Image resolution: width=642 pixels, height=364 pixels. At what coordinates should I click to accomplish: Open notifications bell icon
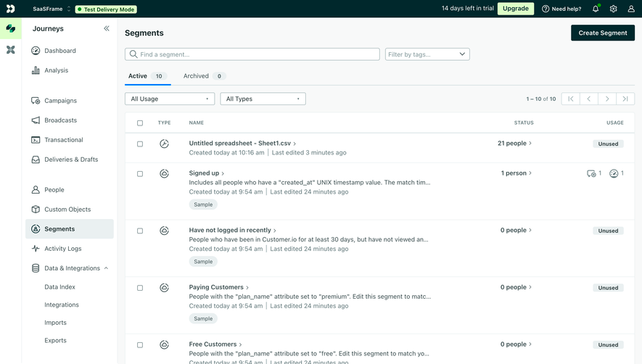click(596, 9)
